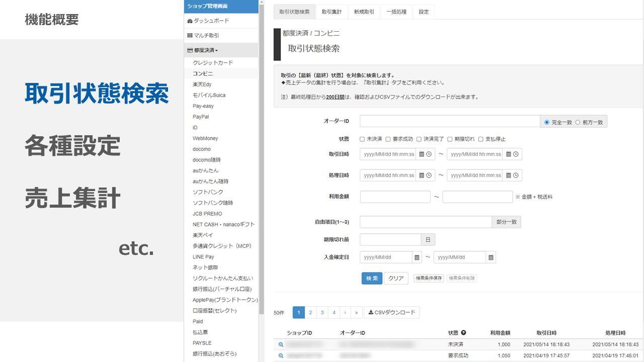Select ソフトバンク随時 in the sidebar
Viewport: 644px width, 362px height.
(x=213, y=203)
